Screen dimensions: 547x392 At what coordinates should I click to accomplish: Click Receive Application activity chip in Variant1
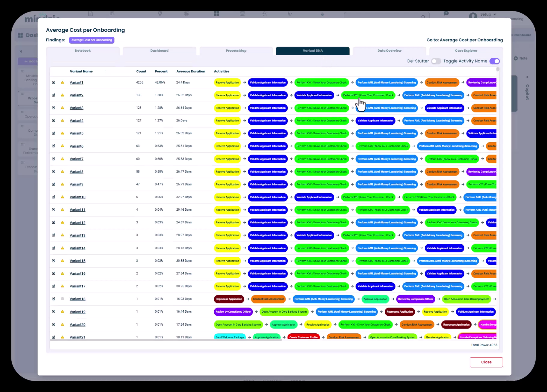[227, 83]
